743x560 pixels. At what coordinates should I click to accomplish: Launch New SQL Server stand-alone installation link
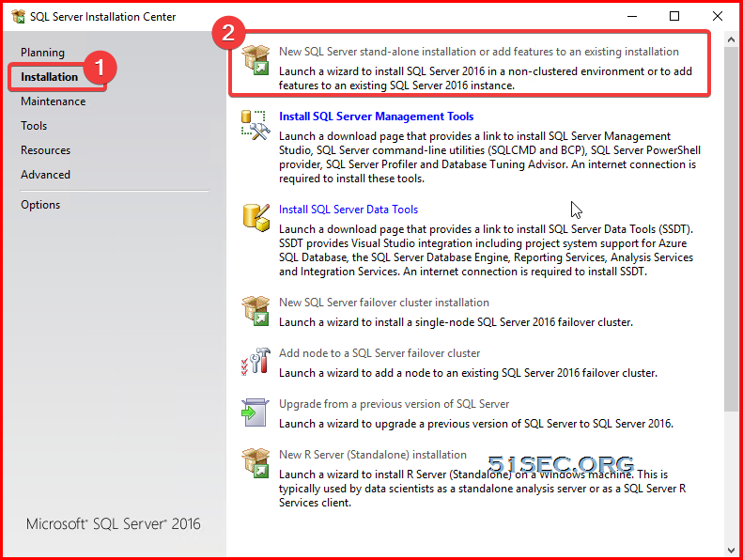tap(479, 52)
